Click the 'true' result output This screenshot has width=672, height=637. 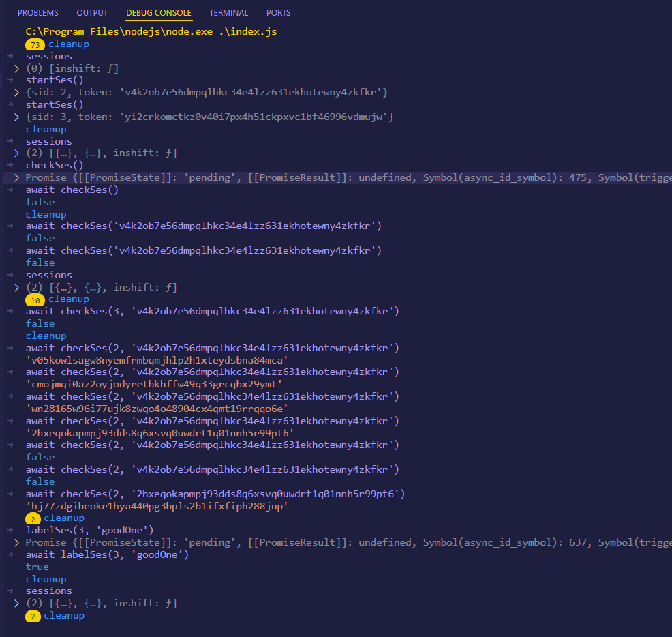tap(37, 567)
